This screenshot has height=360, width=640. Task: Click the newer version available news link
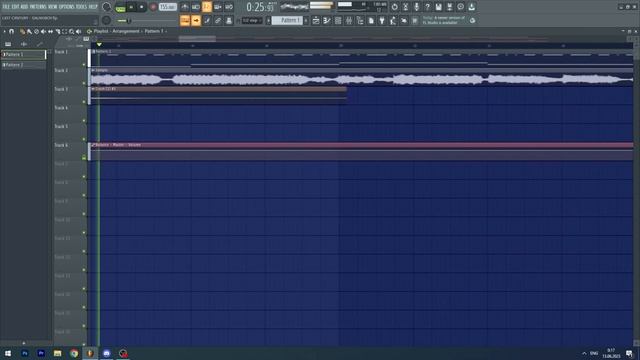pos(443,20)
